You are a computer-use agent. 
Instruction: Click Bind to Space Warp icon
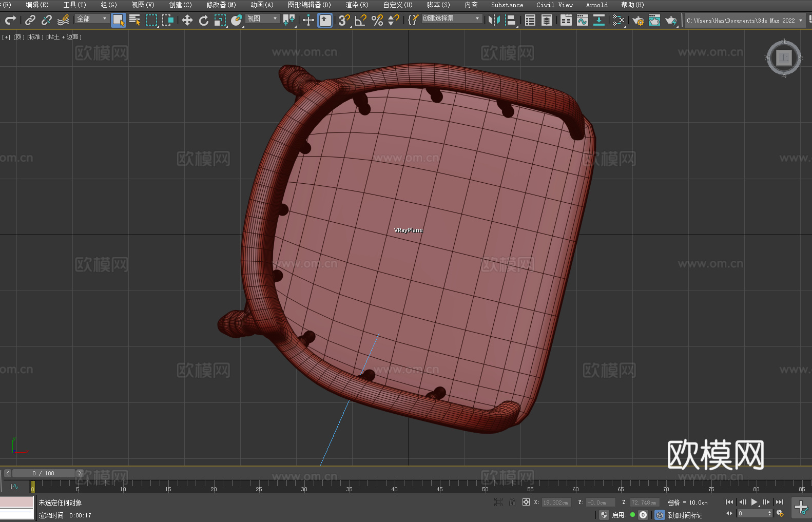coord(63,20)
